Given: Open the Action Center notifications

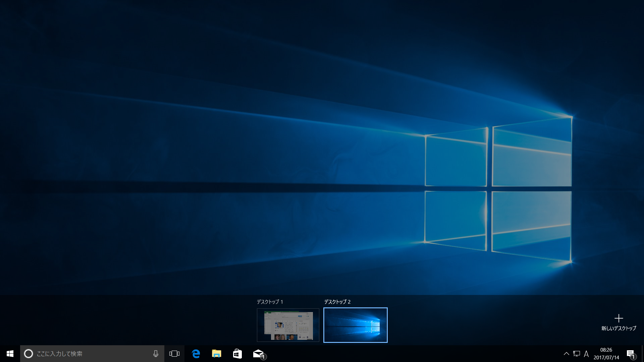Looking at the screenshot, I should click(x=631, y=354).
